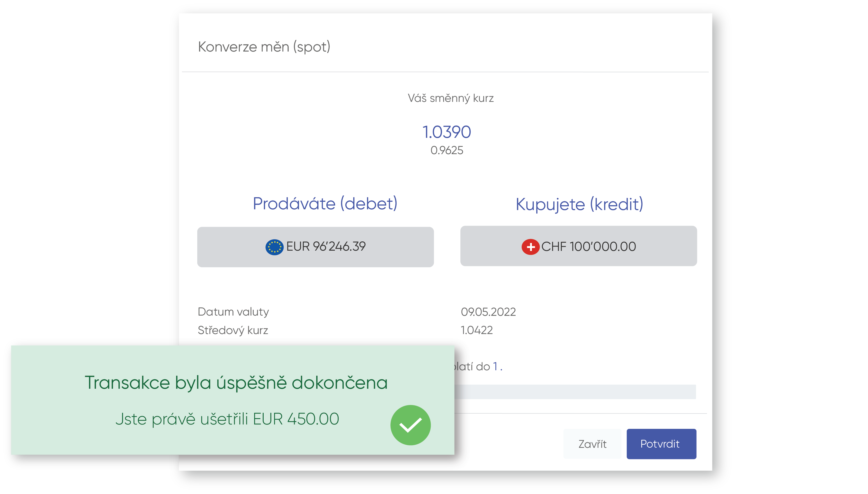Image resolution: width=868 pixels, height=494 pixels.
Task: Click the Swiss flag icon
Action: coord(530,247)
